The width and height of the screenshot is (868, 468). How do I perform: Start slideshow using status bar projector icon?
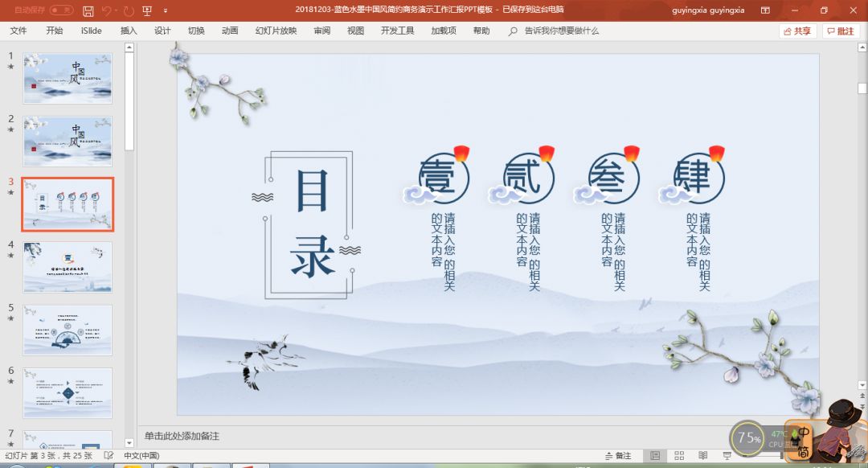click(726, 455)
